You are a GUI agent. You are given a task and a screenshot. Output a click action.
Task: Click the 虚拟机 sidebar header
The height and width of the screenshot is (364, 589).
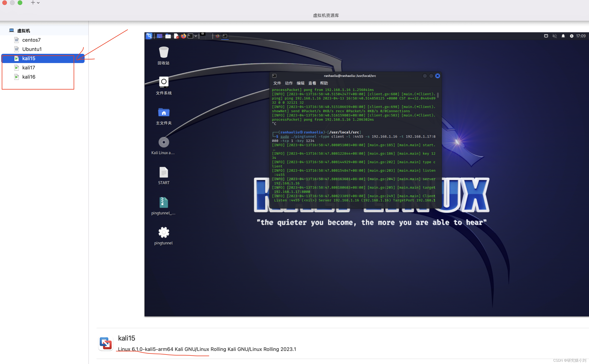click(x=24, y=31)
